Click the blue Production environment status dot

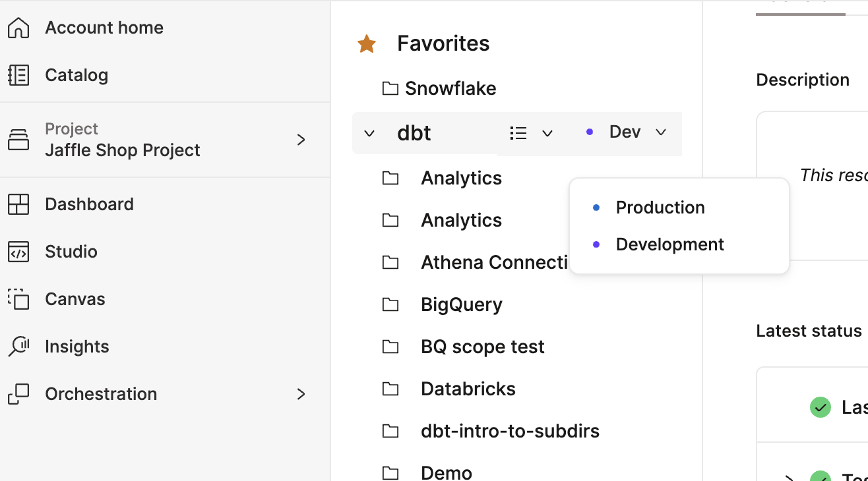pos(596,207)
